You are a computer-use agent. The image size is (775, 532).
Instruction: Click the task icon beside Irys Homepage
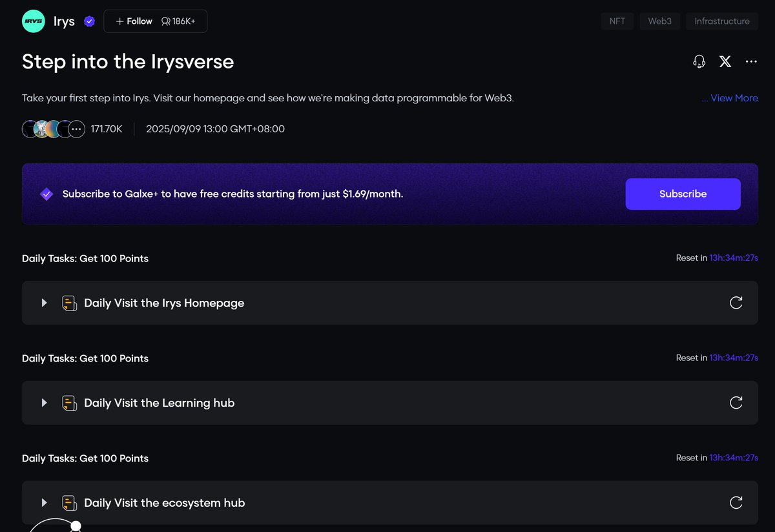tap(69, 303)
